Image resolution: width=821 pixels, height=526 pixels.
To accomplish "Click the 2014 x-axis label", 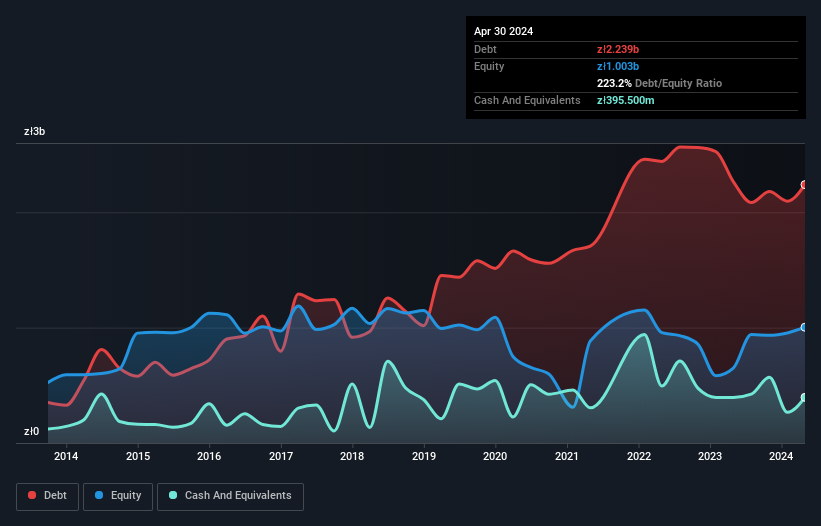I will pyautogui.click(x=66, y=456).
